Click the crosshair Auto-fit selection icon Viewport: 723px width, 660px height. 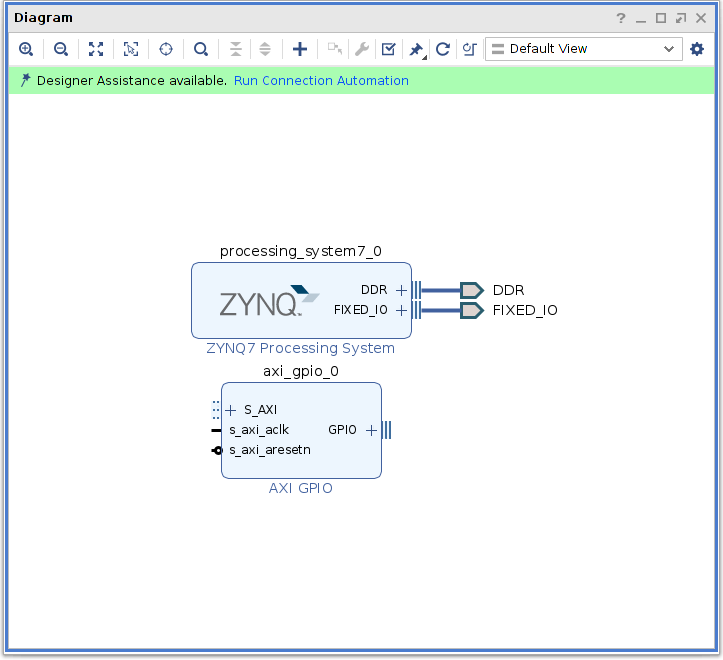click(x=166, y=49)
